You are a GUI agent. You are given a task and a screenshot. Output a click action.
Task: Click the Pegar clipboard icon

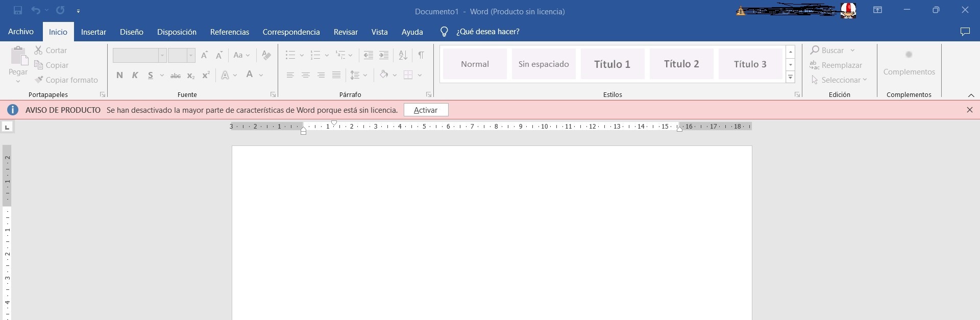tap(18, 56)
